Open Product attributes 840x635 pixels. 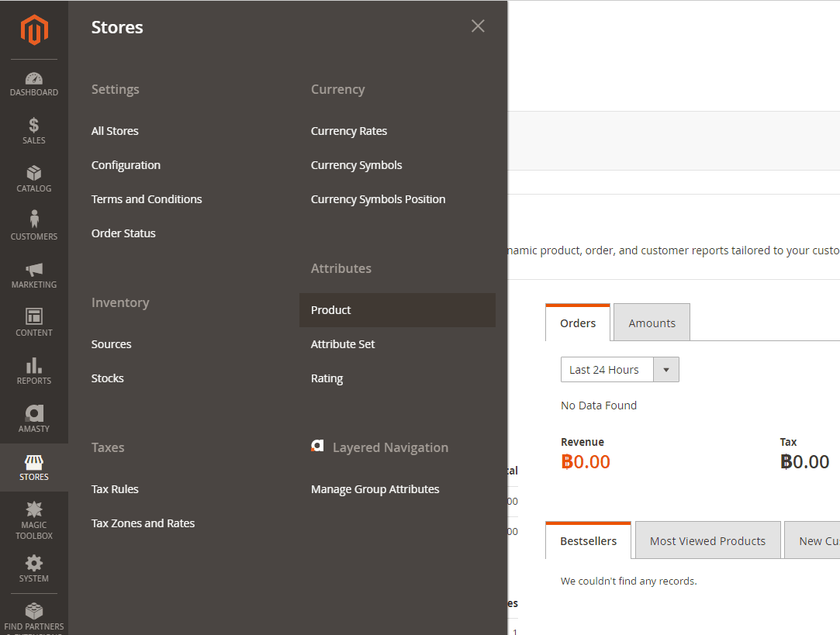397,310
